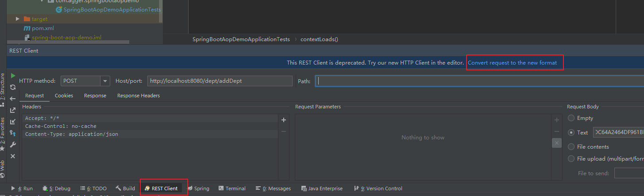Viewport: 644px width, 196px height.
Task: Open the Response Headers tab
Action: tap(139, 96)
